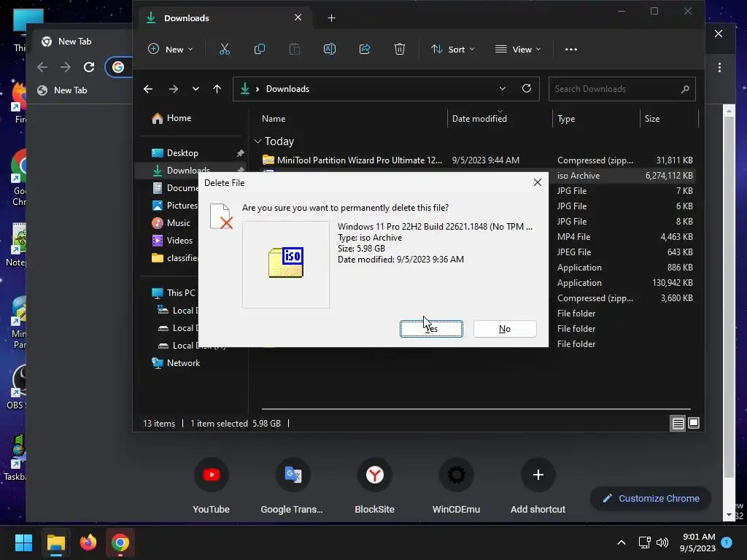Image resolution: width=747 pixels, height=560 pixels.
Task: Click the Rename icon in Explorer toolbar
Action: [330, 49]
